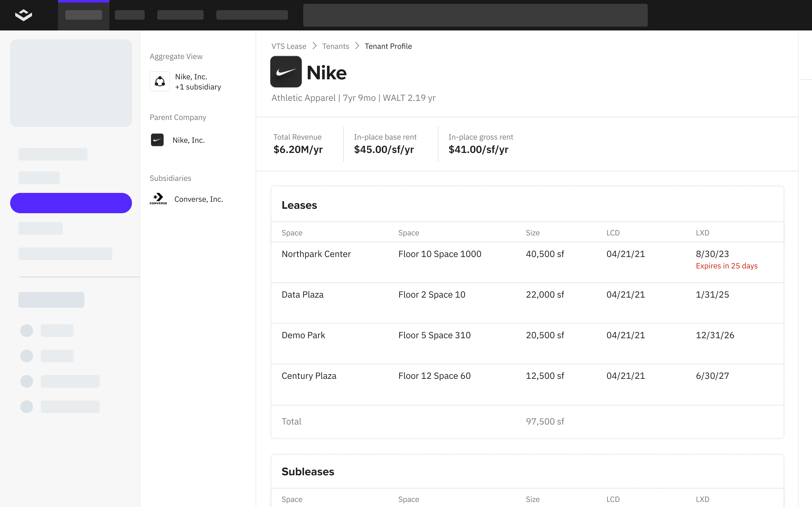Open Nike, Inc. under Parent Company
Image resolution: width=812 pixels, height=507 pixels.
coord(189,140)
